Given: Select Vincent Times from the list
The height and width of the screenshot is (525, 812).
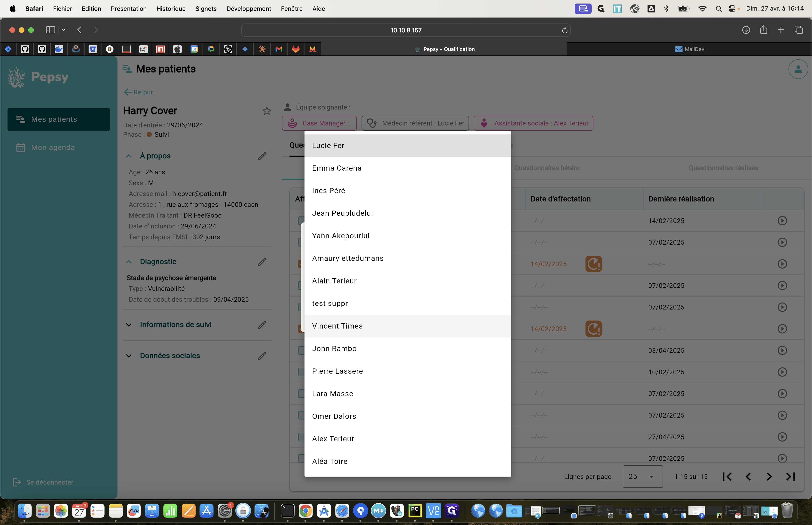Looking at the screenshot, I should [408, 326].
